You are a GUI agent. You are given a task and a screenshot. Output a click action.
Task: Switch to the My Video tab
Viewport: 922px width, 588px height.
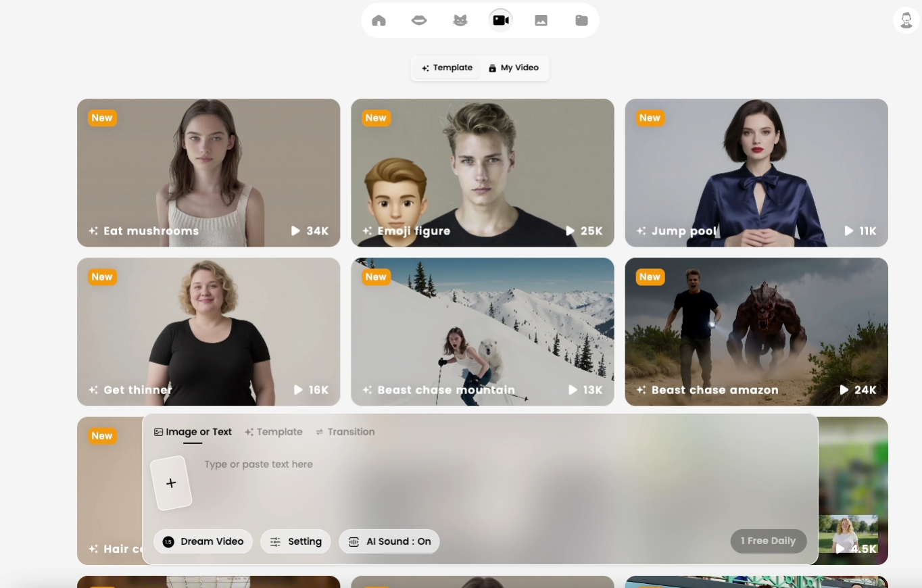(514, 68)
